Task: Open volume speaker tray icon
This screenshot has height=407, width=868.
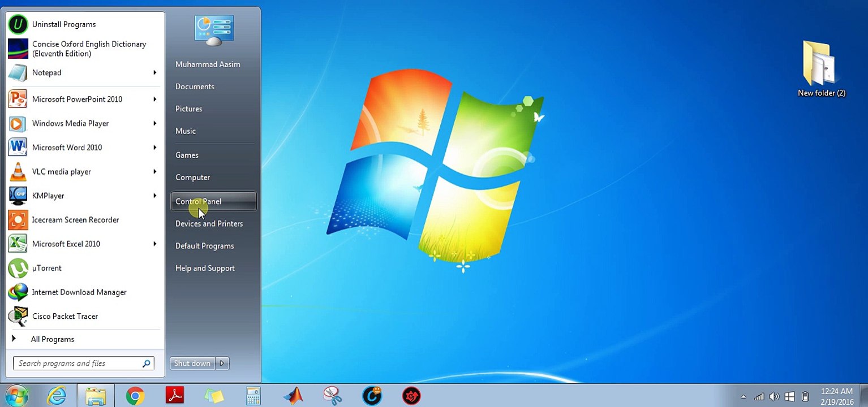Action: tap(774, 397)
